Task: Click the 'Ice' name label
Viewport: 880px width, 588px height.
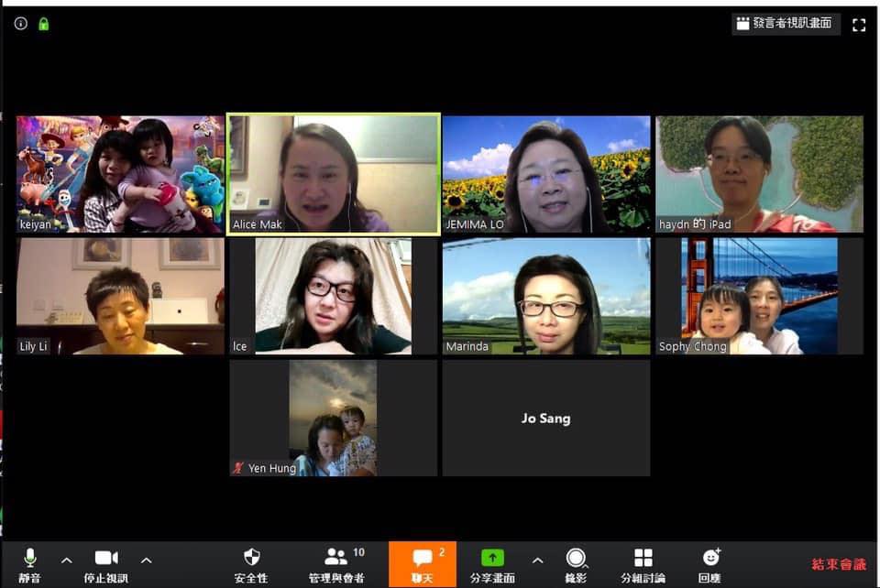Action: 239,346
